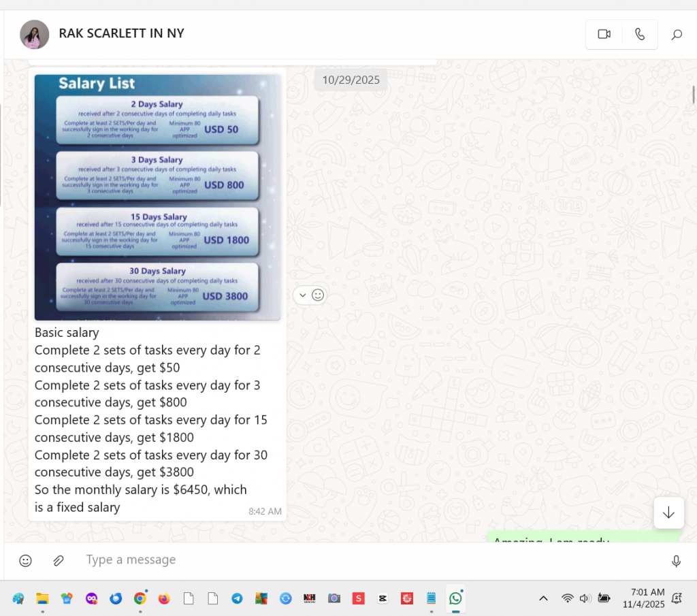Start a video call with Rak Scarlett
Image resolution: width=697 pixels, height=616 pixels.
tap(604, 35)
